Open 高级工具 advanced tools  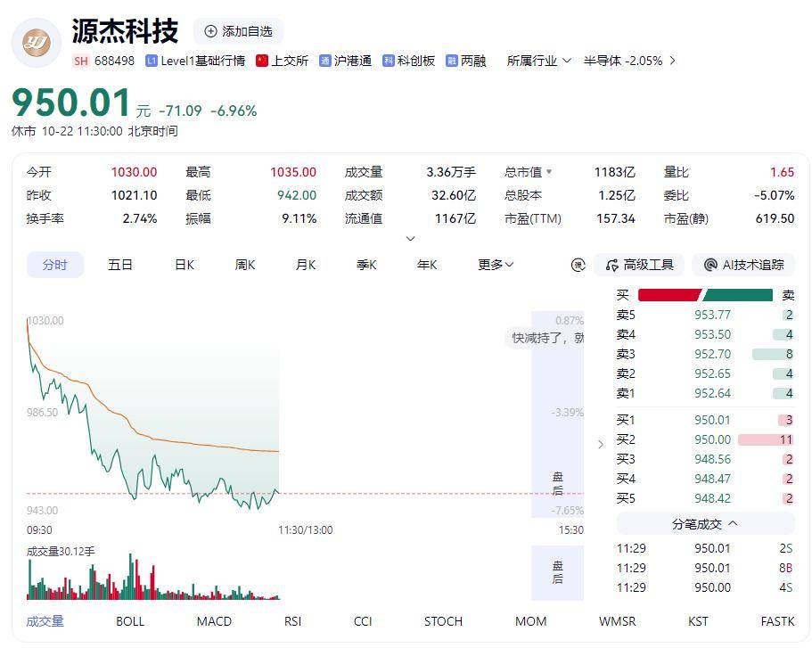pos(639,265)
